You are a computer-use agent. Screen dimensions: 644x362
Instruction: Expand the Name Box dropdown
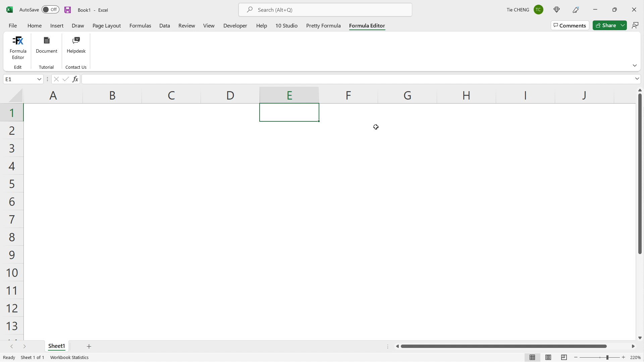click(x=39, y=79)
